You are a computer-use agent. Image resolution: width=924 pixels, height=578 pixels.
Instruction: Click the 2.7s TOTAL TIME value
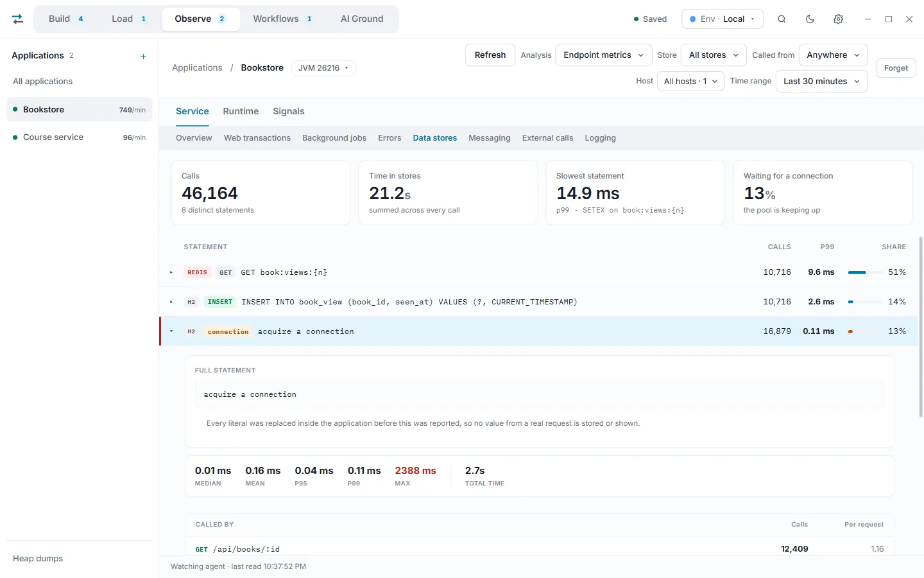point(475,471)
